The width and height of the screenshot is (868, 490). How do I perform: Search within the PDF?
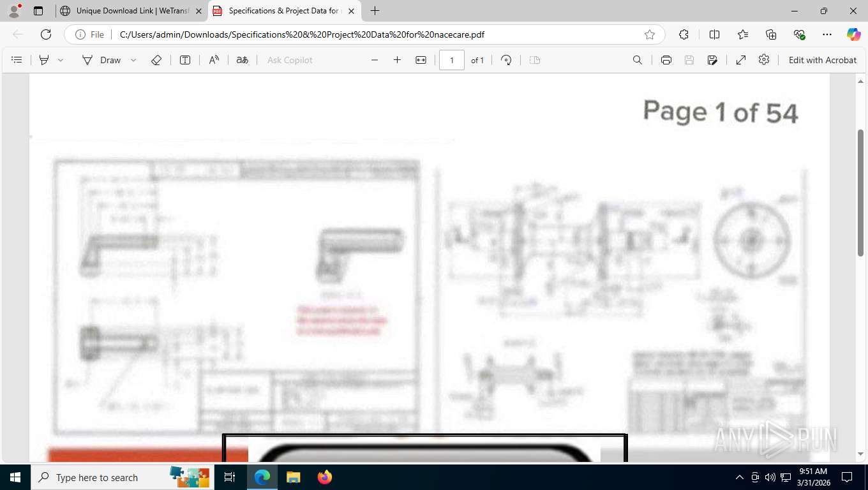(637, 60)
